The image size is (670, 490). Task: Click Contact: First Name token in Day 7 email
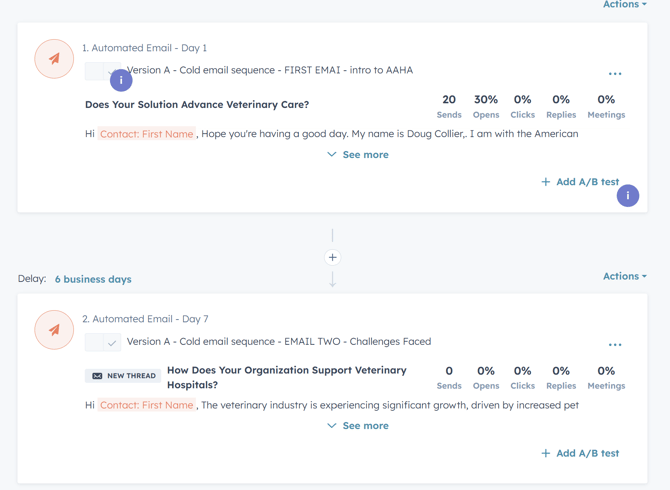click(146, 405)
